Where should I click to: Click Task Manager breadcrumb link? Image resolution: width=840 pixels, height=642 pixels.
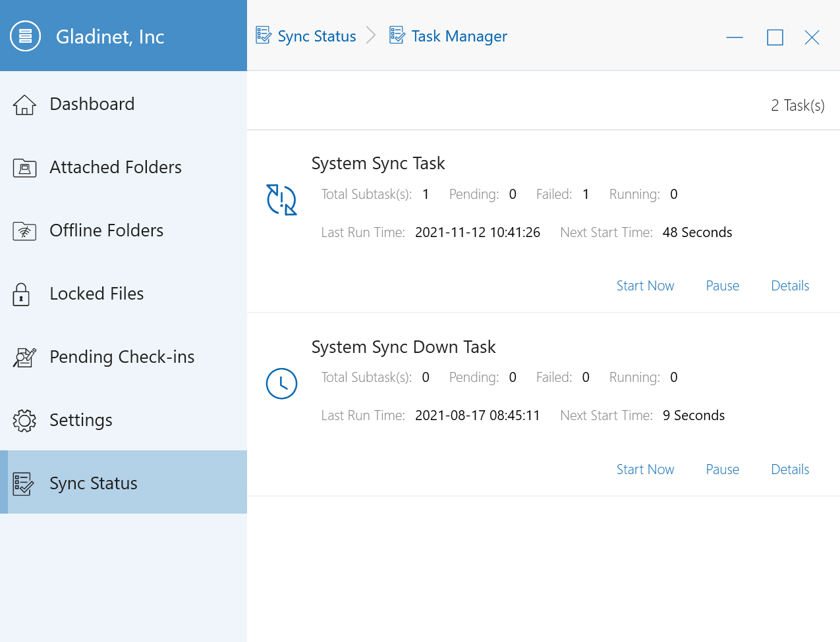click(459, 36)
